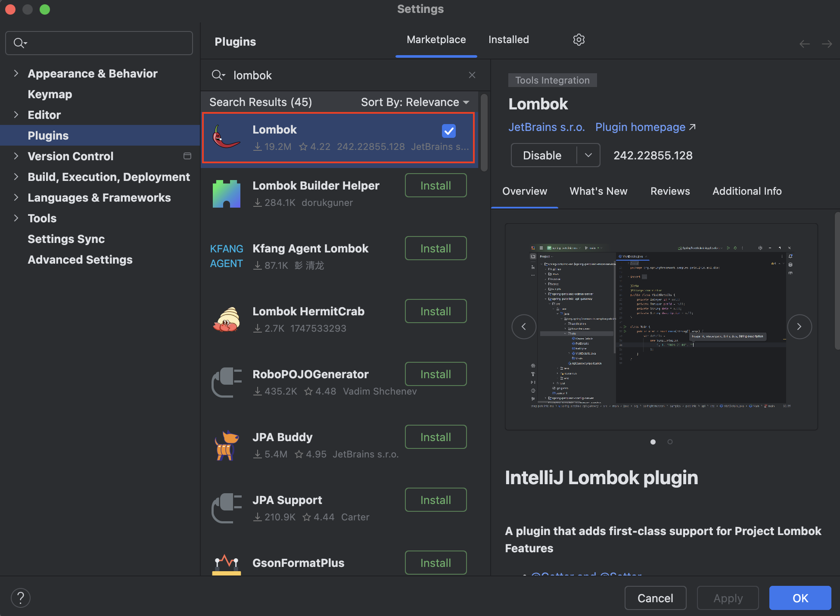Open the Overview tab

(x=525, y=191)
